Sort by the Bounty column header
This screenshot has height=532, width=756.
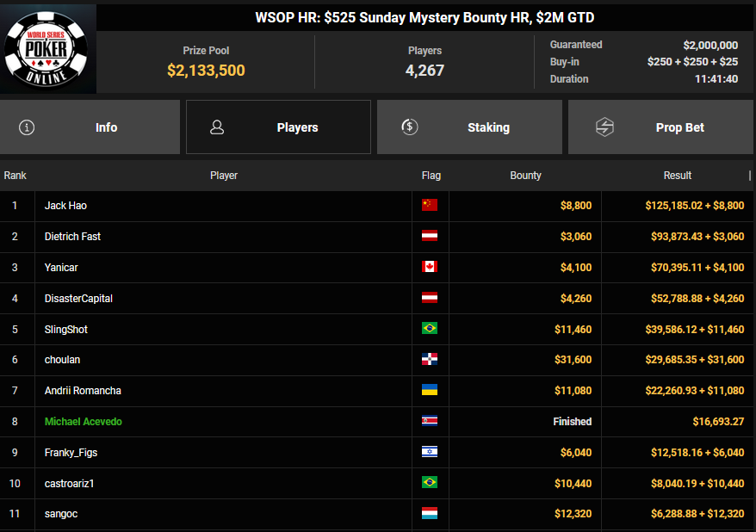point(525,176)
